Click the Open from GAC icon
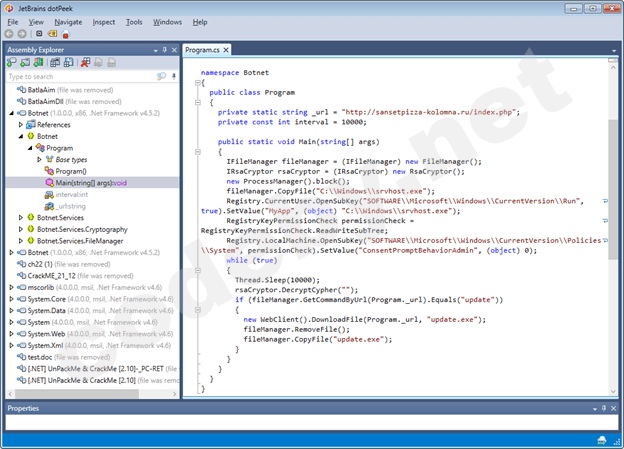This screenshot has height=449, width=624. [39, 62]
